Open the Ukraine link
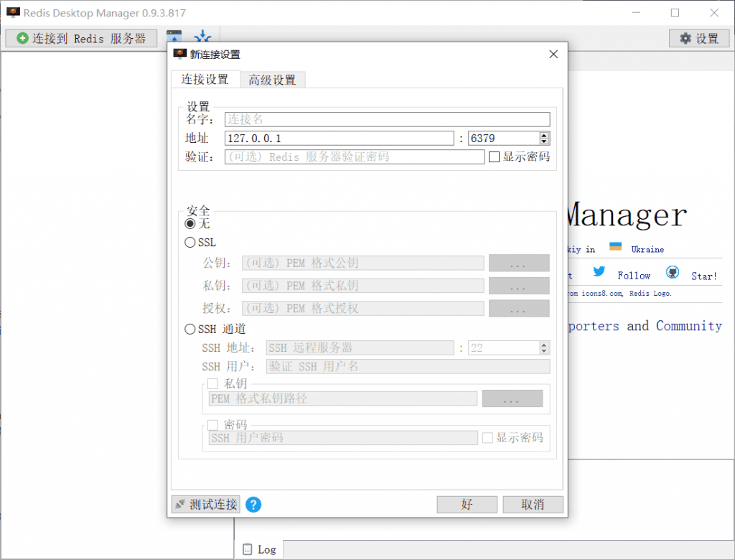The image size is (735, 560). (x=647, y=250)
